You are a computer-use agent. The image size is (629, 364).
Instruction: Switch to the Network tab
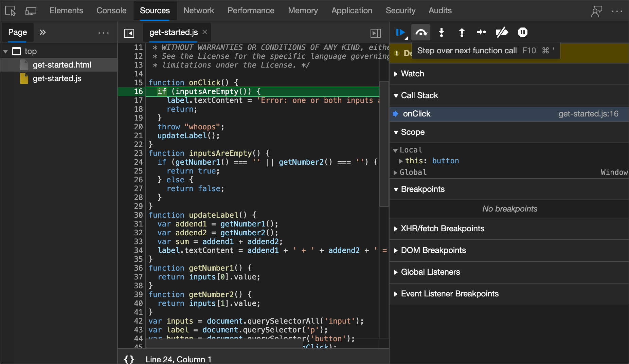pos(199,11)
